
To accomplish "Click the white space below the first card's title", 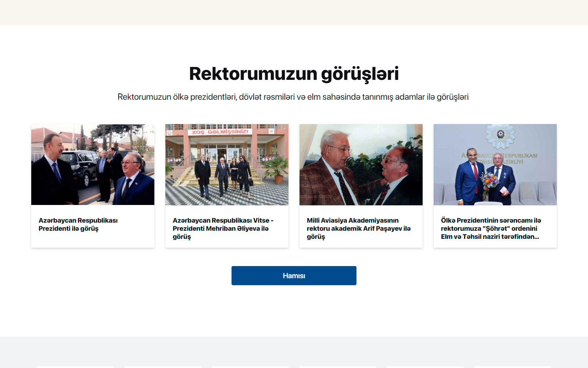I will (93, 240).
